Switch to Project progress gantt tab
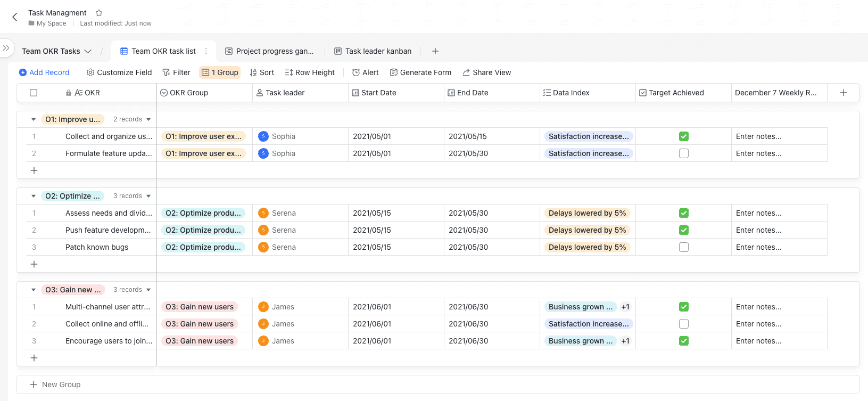 269,51
